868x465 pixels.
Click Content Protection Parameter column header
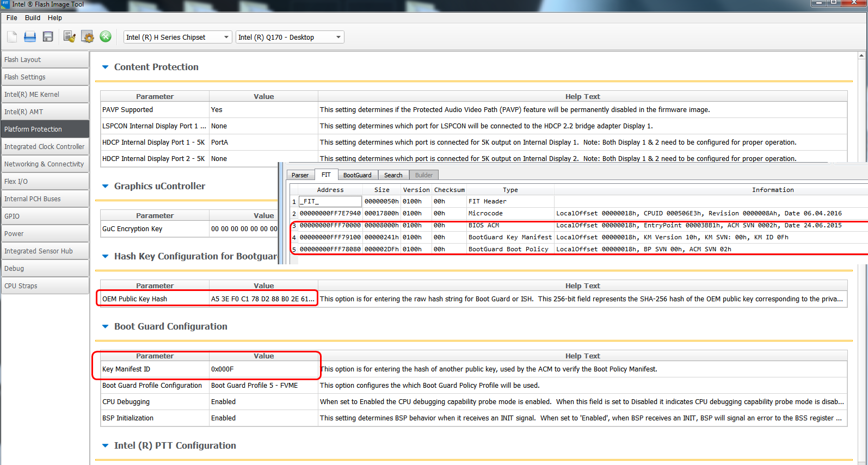(x=155, y=96)
